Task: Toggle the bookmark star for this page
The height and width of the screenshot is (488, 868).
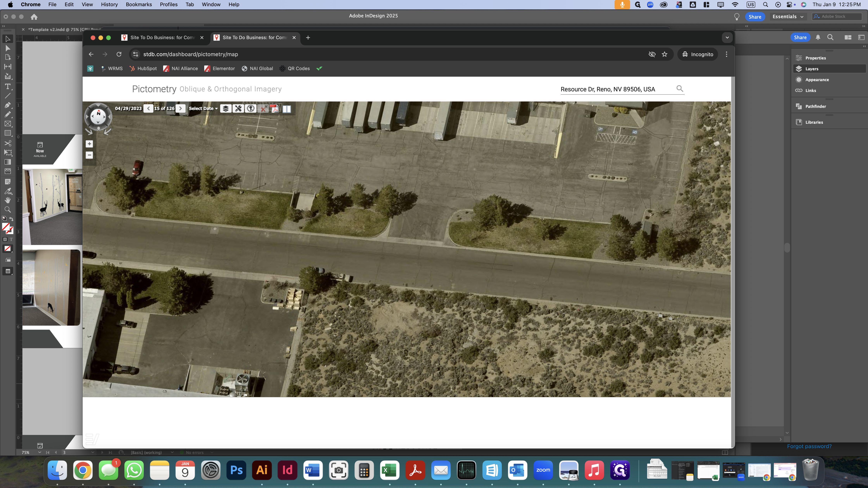Action: click(665, 54)
